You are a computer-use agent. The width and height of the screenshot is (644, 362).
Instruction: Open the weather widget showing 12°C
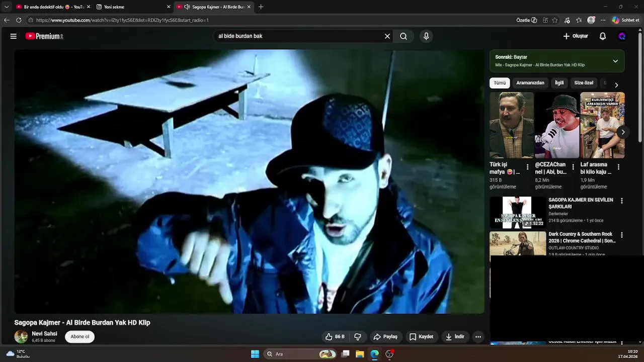(x=18, y=354)
